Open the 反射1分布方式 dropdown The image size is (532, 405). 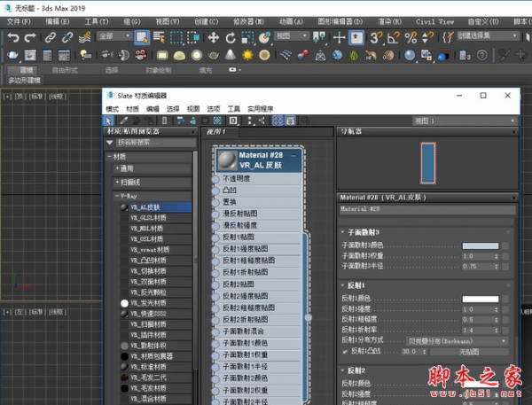pyautogui.click(x=458, y=340)
